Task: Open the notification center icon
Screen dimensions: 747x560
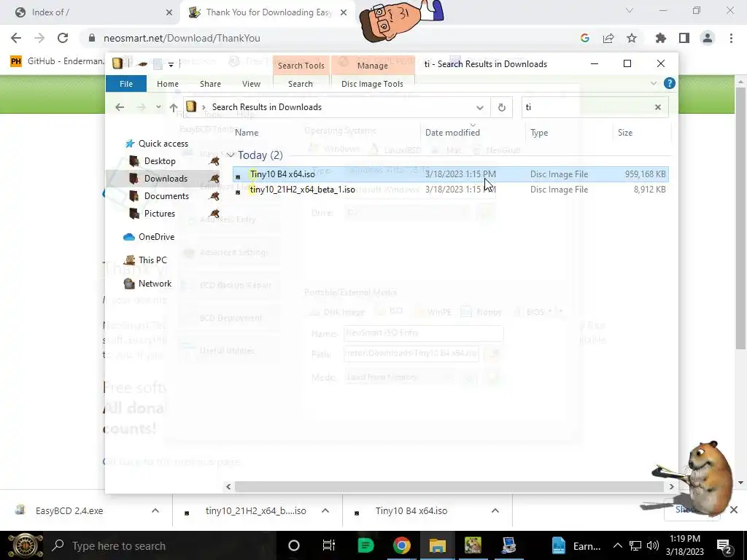Action: coord(724,545)
